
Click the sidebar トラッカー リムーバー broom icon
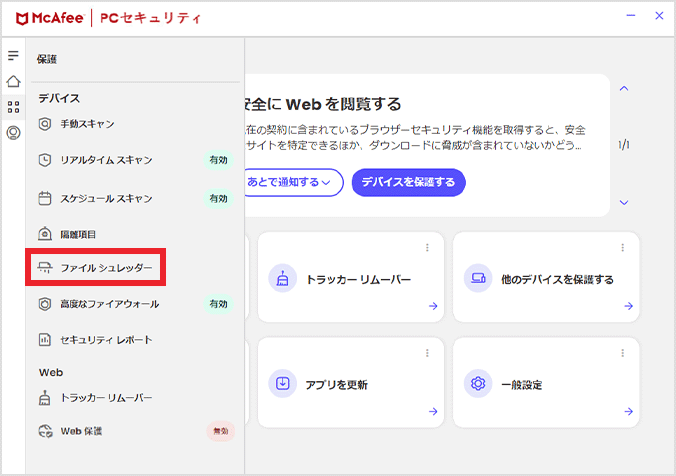(45, 398)
